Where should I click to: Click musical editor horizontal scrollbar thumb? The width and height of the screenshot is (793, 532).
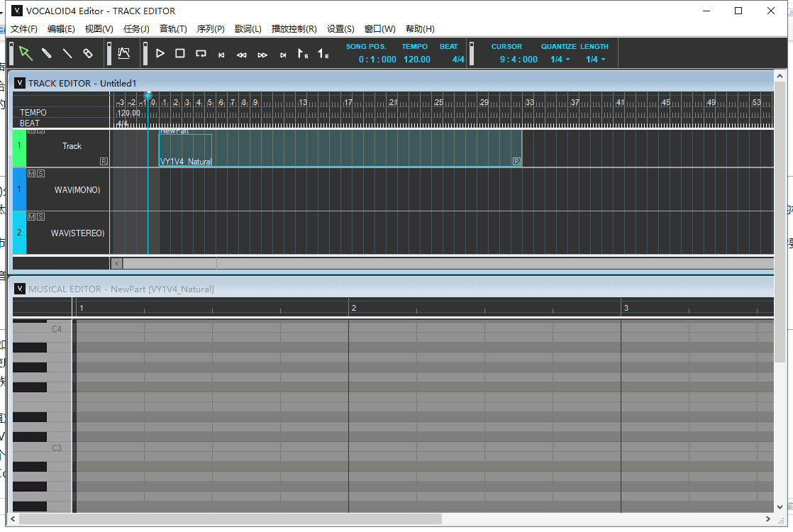pos(230,519)
